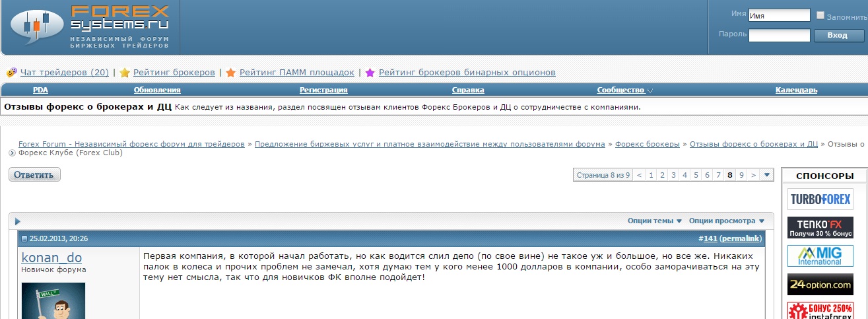Open the MIG International sponsor banner
The image size is (868, 319).
820,256
